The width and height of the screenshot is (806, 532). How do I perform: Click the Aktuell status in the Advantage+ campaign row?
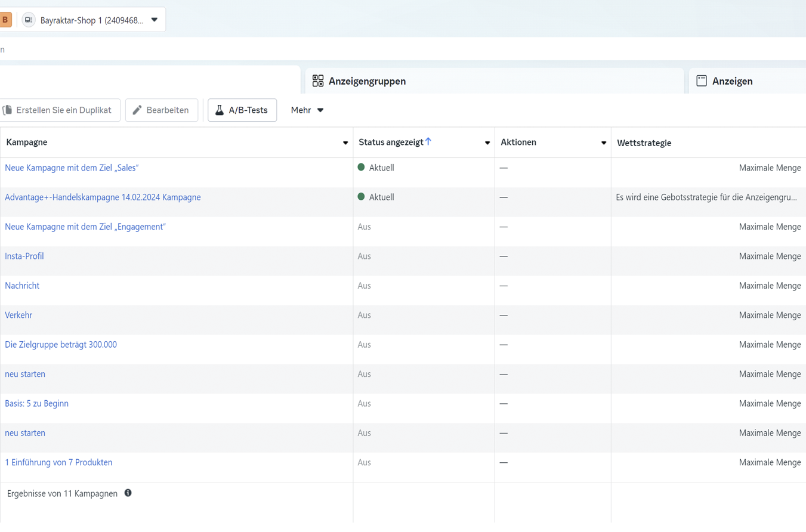382,197
